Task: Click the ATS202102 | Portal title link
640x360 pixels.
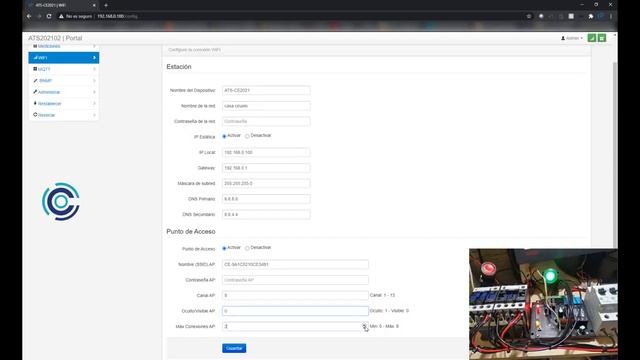Action: click(55, 38)
